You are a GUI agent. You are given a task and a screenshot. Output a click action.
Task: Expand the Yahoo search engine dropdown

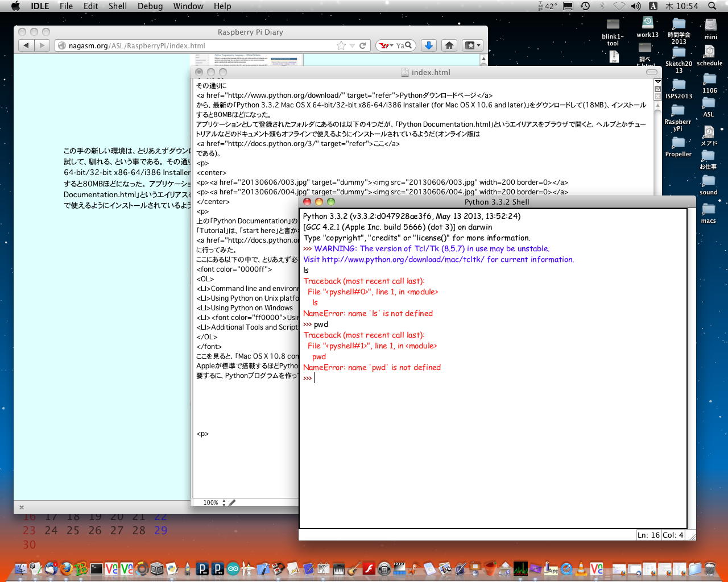click(x=387, y=45)
